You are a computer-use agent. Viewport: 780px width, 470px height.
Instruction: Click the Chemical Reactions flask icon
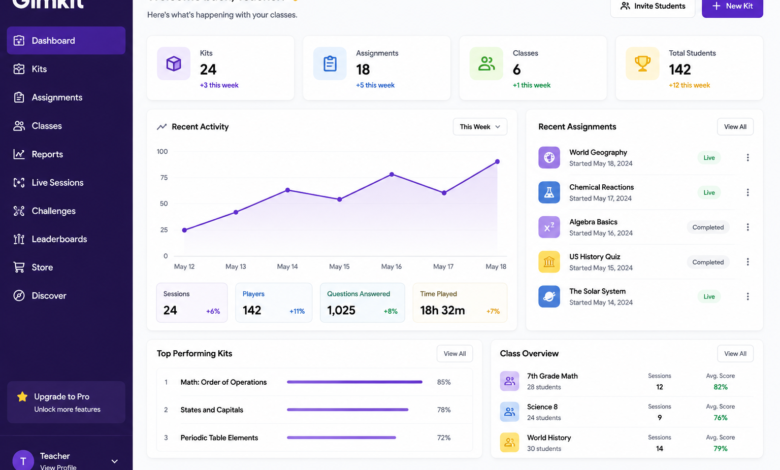[x=549, y=192]
